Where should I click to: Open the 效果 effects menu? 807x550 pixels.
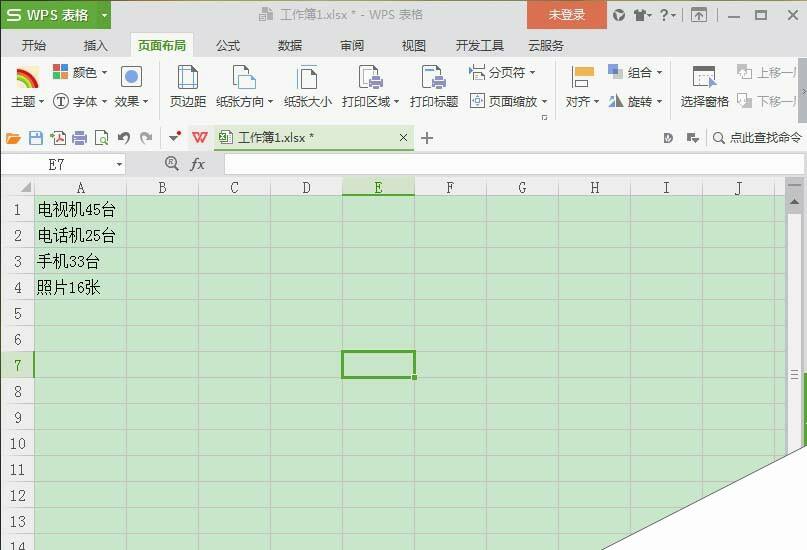[x=131, y=87]
